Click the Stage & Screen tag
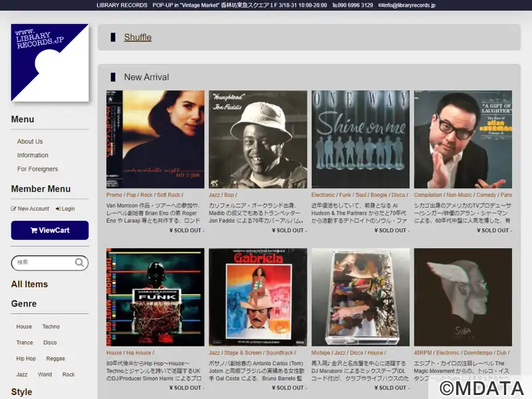 click(243, 352)
